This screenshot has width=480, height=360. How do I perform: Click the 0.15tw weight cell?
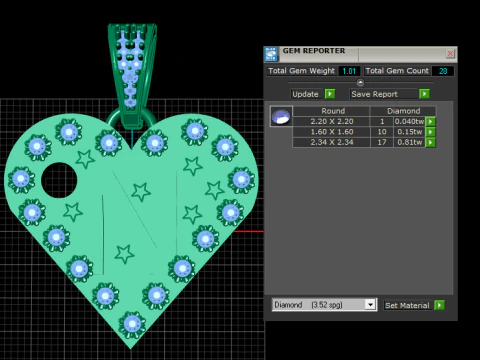(x=409, y=132)
